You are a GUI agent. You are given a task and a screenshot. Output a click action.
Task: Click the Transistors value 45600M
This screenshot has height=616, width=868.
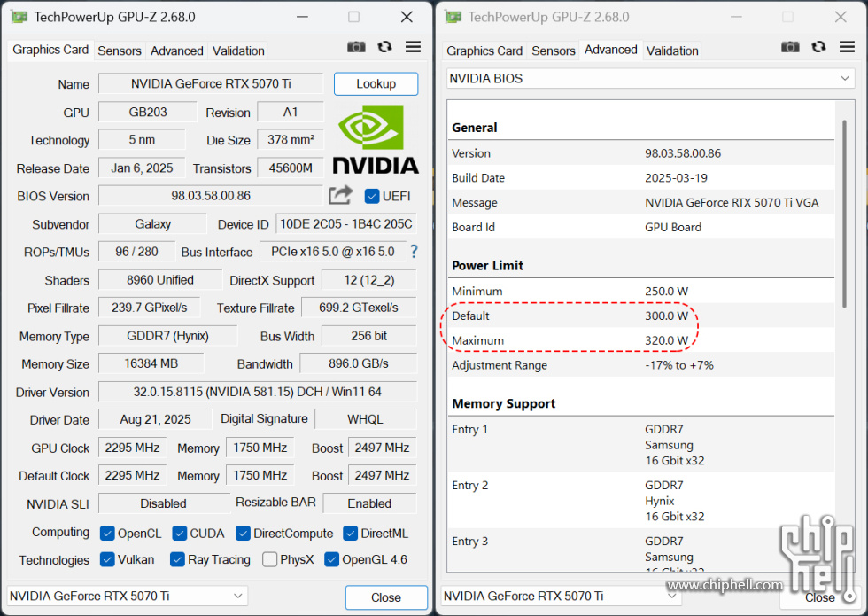(291, 168)
